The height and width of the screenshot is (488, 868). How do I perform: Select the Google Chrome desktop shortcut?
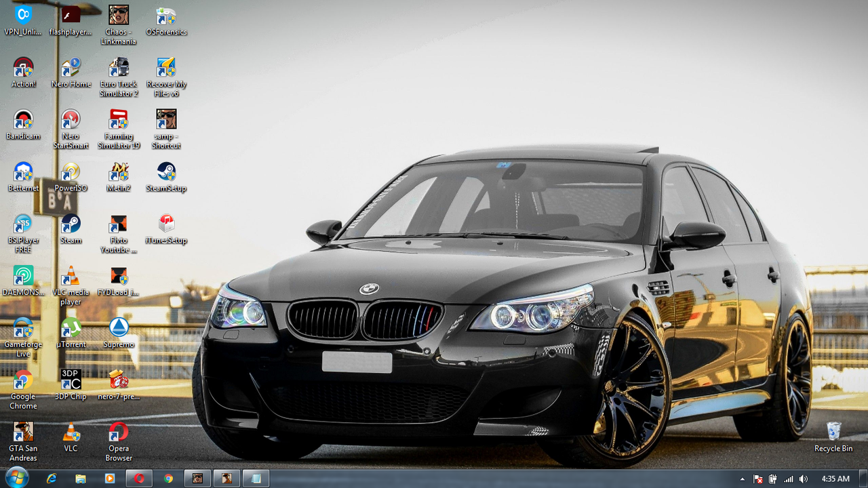click(x=24, y=390)
